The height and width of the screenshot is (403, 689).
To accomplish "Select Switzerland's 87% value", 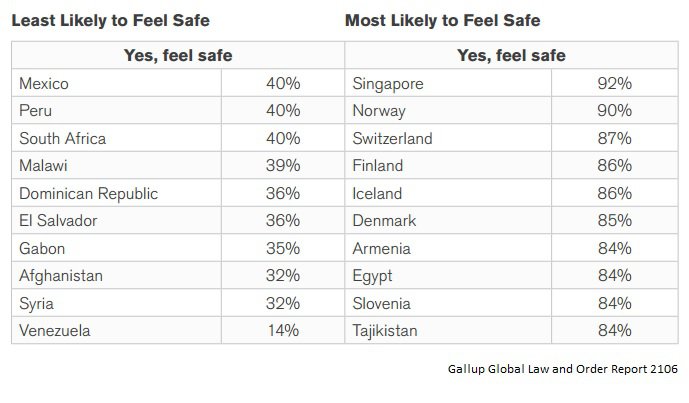I will coord(614,139).
